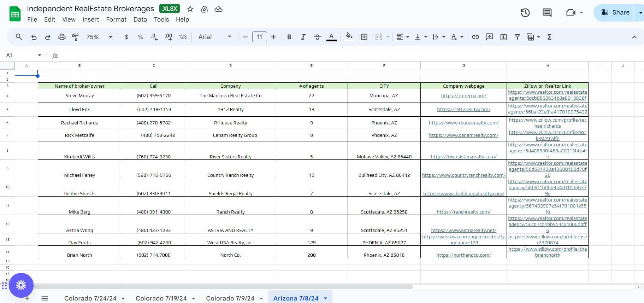
Task: Open the Arial font dropdown
Action: point(215,37)
